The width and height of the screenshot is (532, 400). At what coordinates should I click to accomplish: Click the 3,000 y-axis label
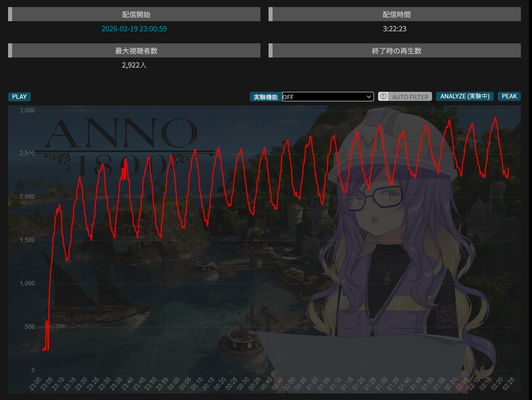point(27,110)
